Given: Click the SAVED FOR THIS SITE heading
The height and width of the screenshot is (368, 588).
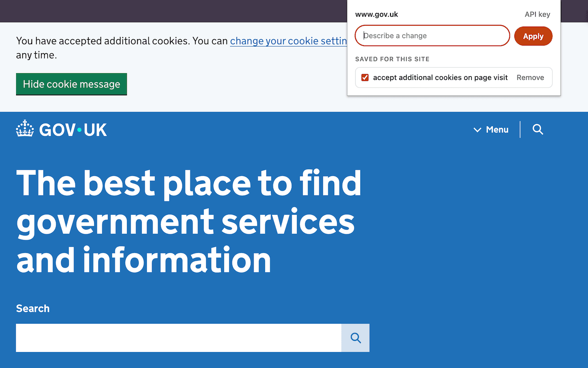Looking at the screenshot, I should click(392, 59).
